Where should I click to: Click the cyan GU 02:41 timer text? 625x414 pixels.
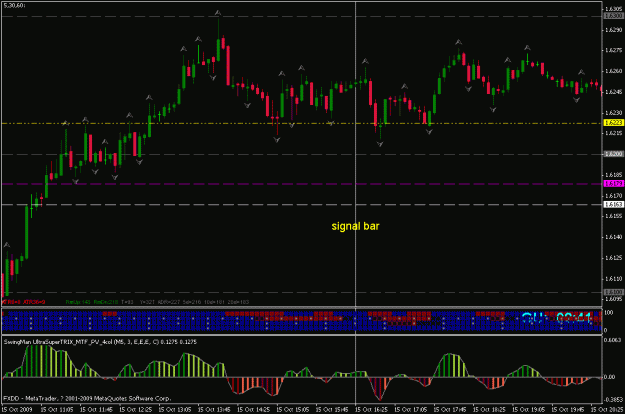(557, 318)
